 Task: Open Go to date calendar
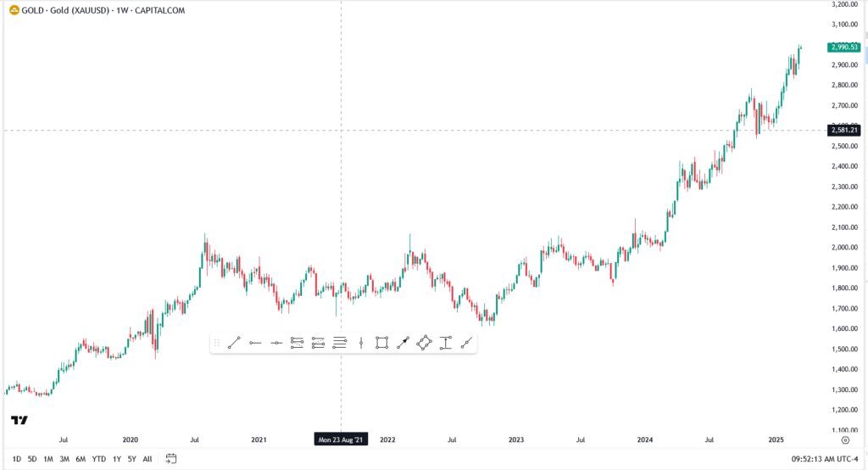[x=171, y=459]
